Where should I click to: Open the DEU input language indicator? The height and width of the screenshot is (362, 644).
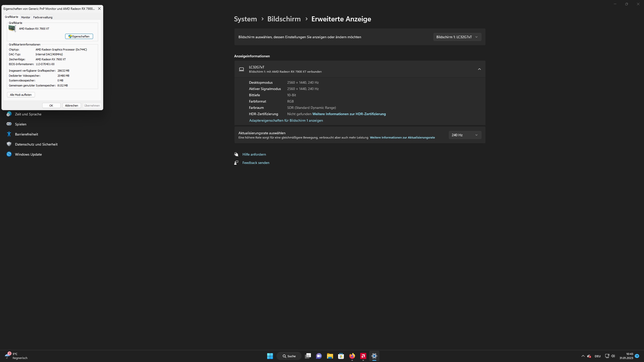pos(598,356)
